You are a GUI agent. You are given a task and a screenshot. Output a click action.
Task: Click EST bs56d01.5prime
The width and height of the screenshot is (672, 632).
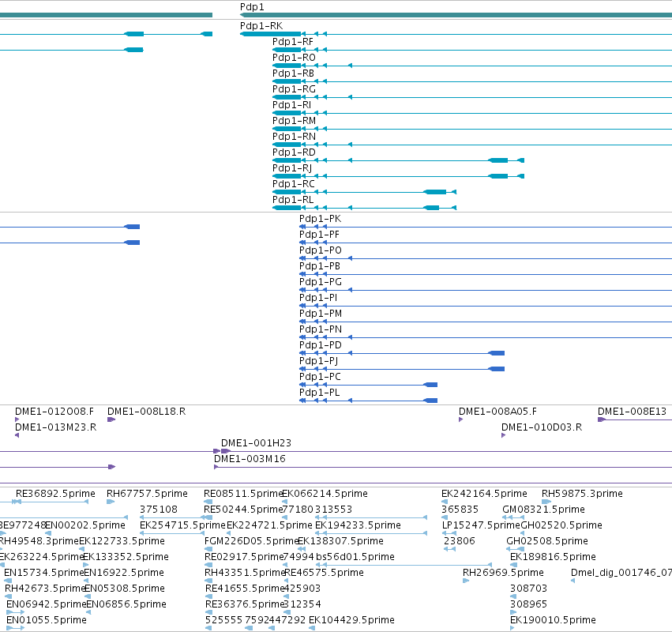(x=355, y=558)
